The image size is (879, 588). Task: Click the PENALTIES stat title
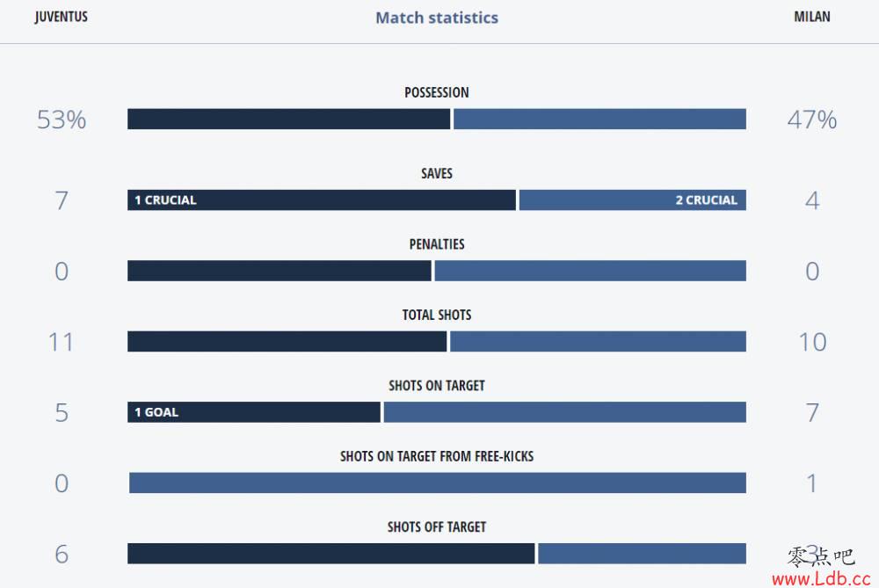437,243
